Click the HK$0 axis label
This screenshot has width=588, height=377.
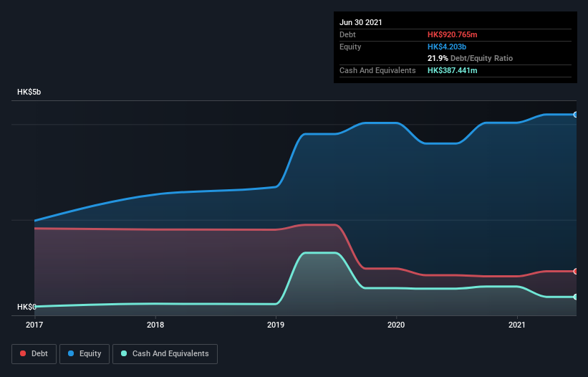pyautogui.click(x=26, y=307)
